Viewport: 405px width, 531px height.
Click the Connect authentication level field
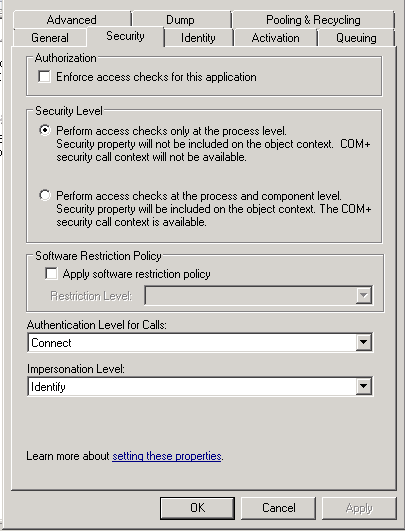tap(200, 342)
